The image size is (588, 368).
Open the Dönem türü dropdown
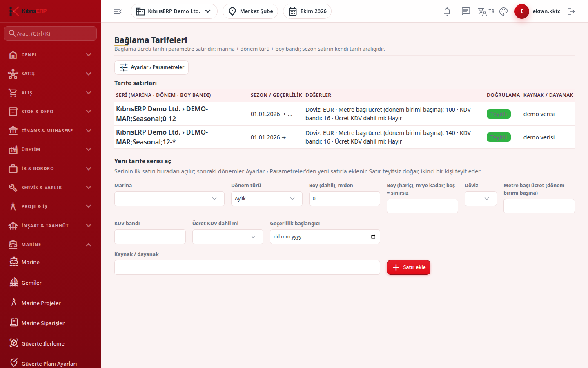267,199
